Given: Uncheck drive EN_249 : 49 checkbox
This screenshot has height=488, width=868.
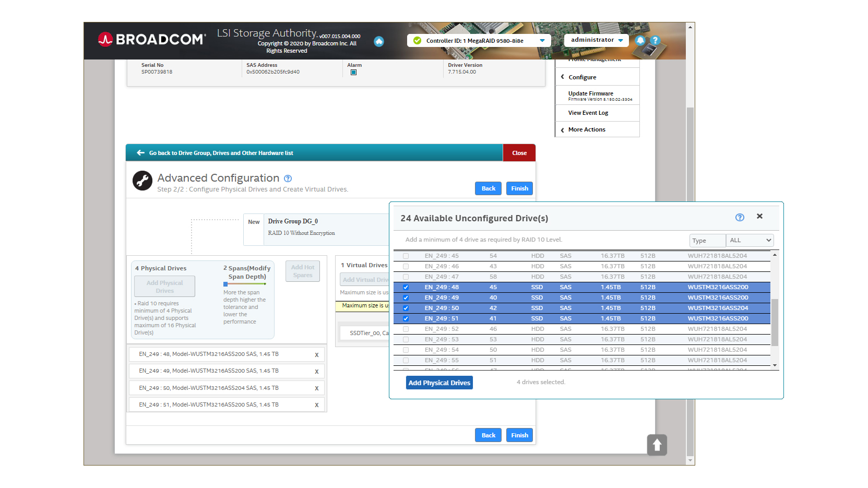Looking at the screenshot, I should [406, 297].
